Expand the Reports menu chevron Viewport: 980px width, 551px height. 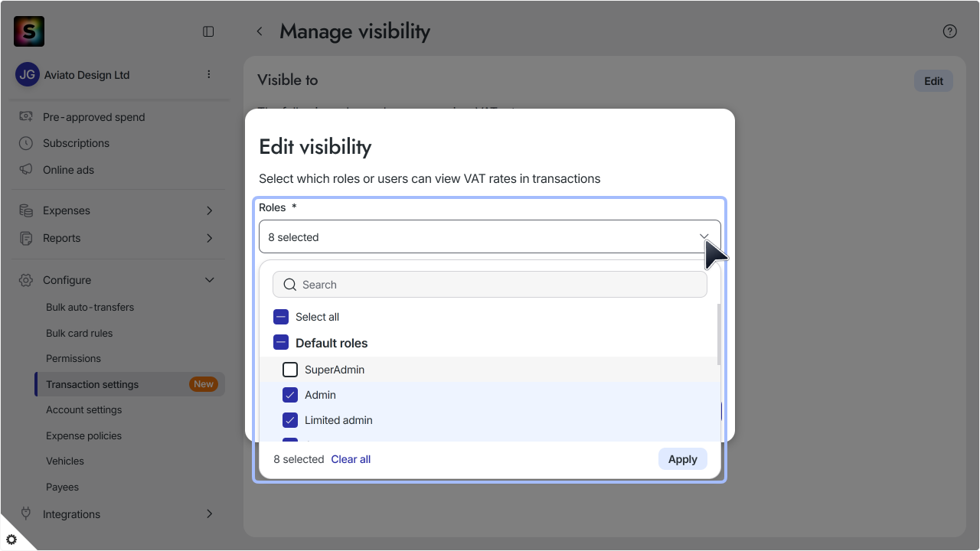click(x=210, y=238)
